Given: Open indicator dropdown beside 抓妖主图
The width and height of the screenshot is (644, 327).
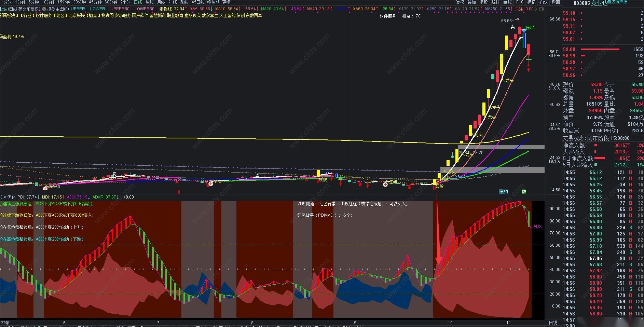Looking at the screenshot, I should point(44,9).
